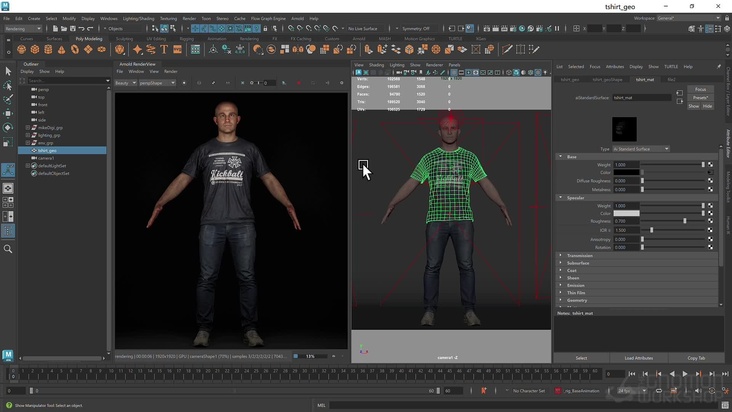Activate the Lasso select tool in toolbox
This screenshot has height=412, width=732.
pyautogui.click(x=8, y=85)
